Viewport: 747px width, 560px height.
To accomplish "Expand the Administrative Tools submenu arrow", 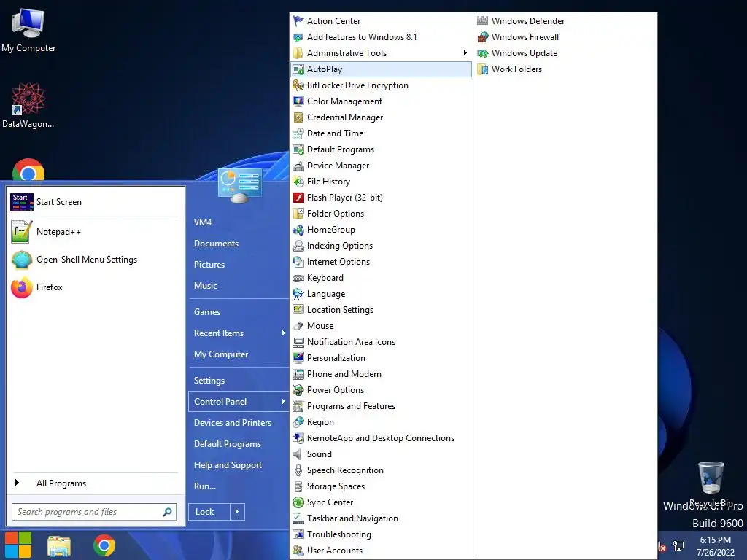I will tap(465, 52).
